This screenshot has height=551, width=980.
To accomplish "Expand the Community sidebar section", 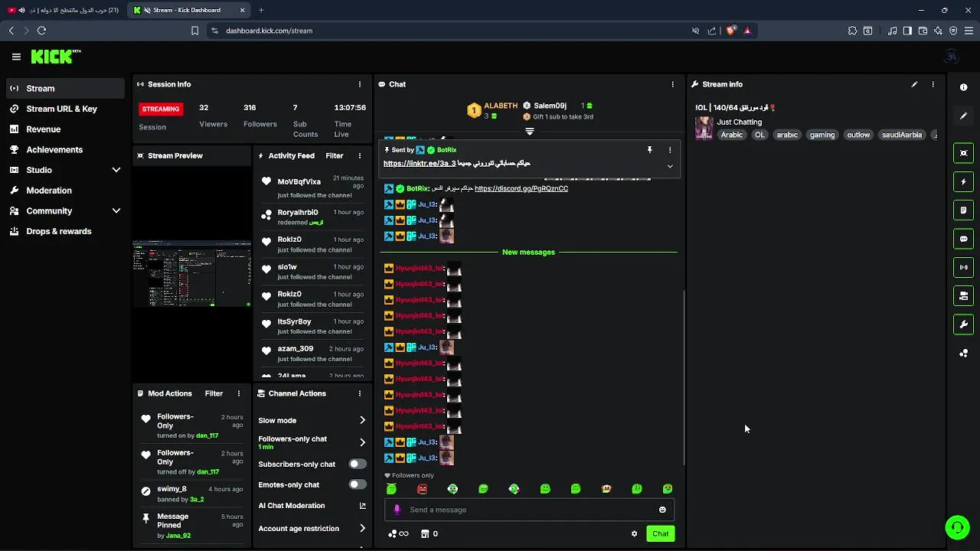I will coord(66,210).
